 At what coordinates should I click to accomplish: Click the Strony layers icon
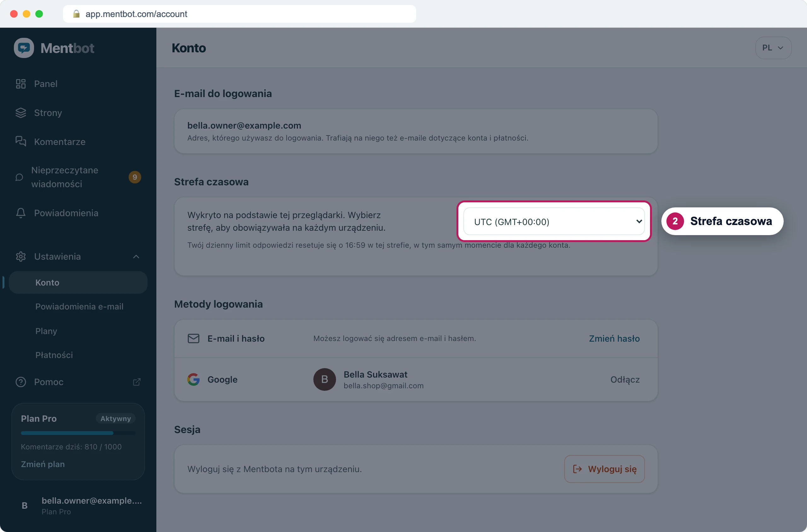tap(21, 113)
